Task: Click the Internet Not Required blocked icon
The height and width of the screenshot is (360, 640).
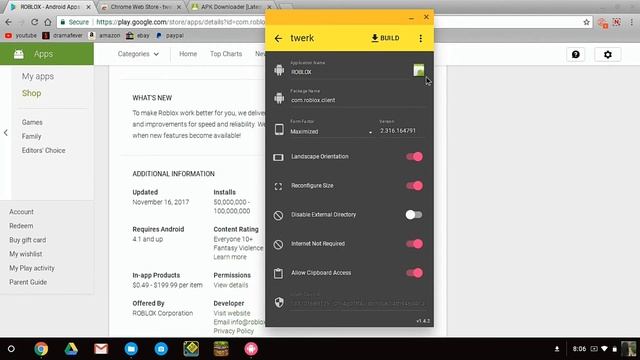Action: [278, 244]
